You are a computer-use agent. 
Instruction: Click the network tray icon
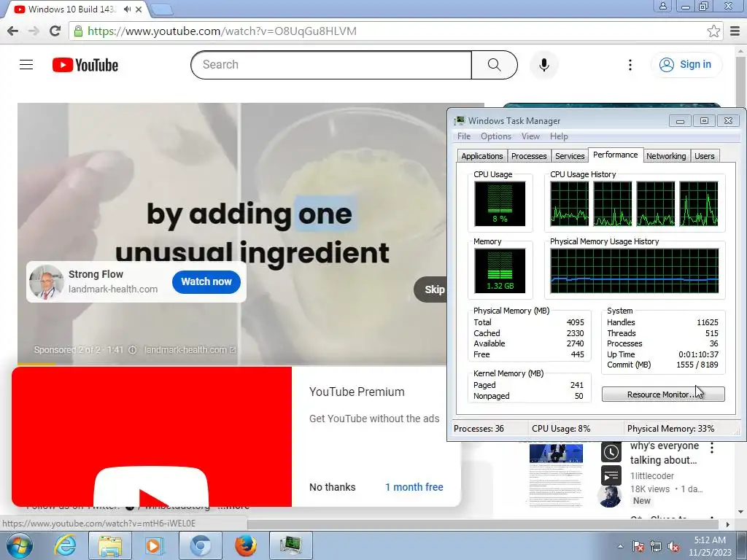pos(656,546)
